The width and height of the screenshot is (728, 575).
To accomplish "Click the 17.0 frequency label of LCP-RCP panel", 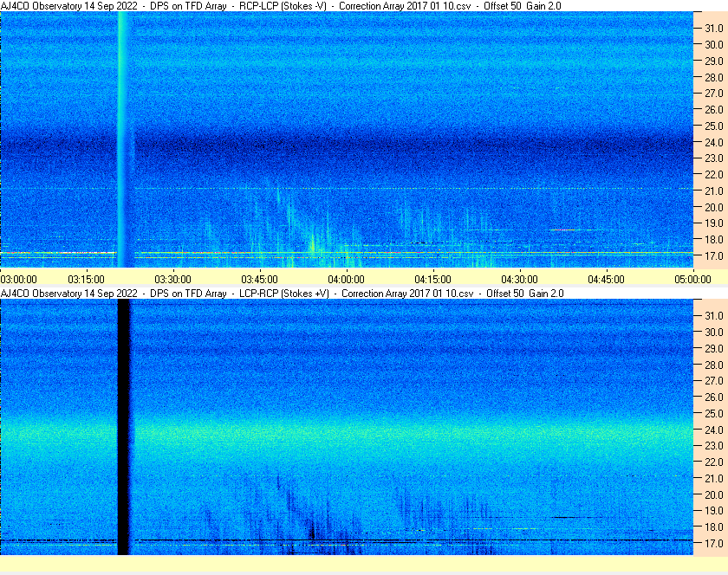I will point(714,543).
